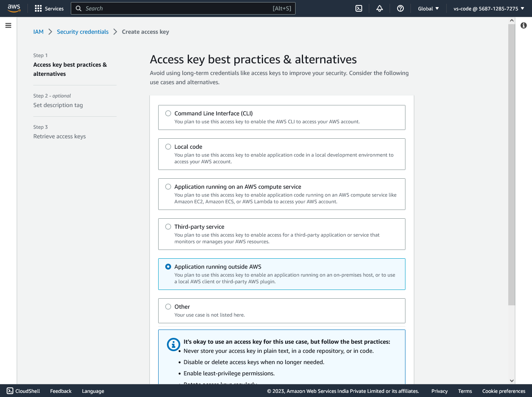Launch CloudShell from the top bar icon

click(x=359, y=8)
